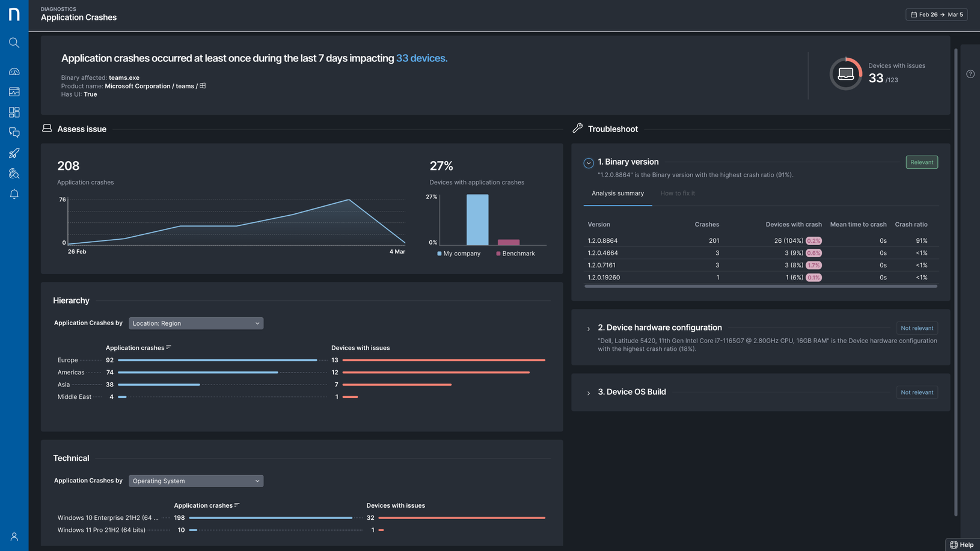Select the dashboard gauge icon in the sidebar
Screen dimensions: 980x551
click(x=14, y=72)
